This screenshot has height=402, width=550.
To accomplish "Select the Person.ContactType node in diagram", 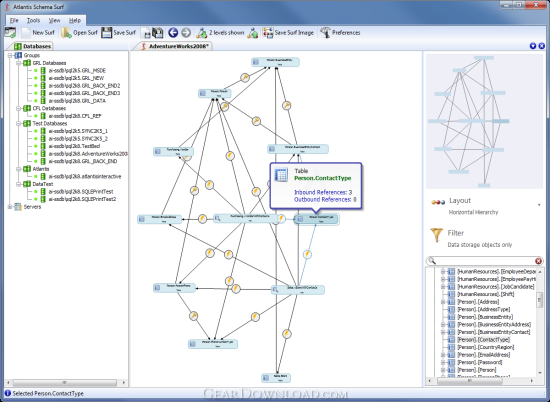I will (x=316, y=219).
